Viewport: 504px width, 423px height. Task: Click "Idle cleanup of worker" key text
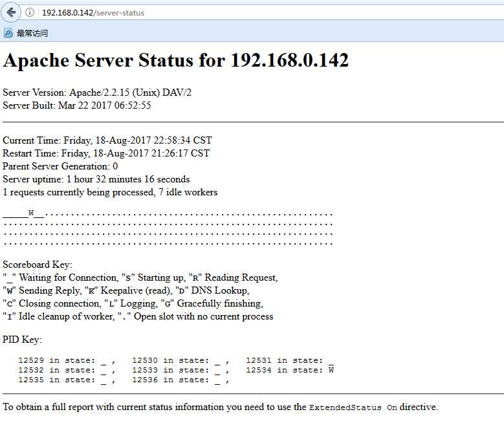tap(67, 316)
